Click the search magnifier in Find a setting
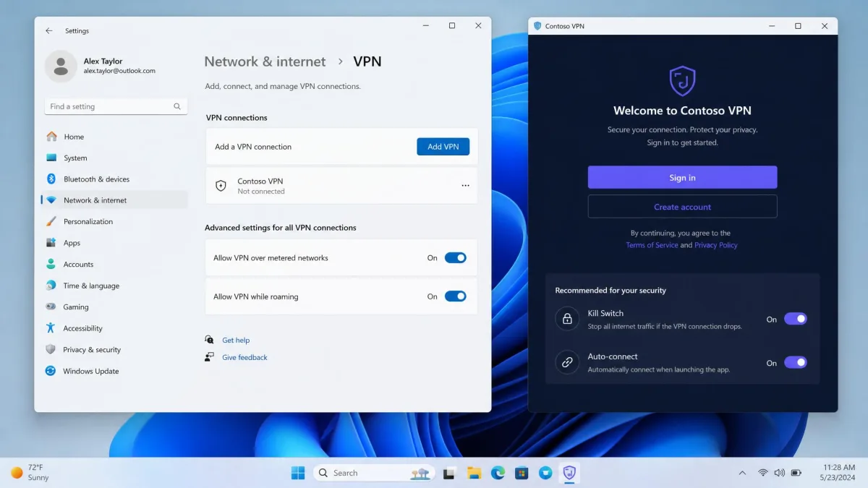The width and height of the screenshot is (868, 488). pyautogui.click(x=177, y=106)
